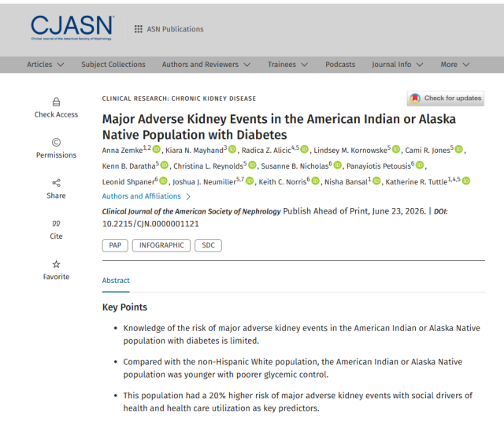Image resolution: width=504 pixels, height=421 pixels.
Task: Click the Clinical Research: Chronic Kidney Disease label
Action: coord(179,99)
